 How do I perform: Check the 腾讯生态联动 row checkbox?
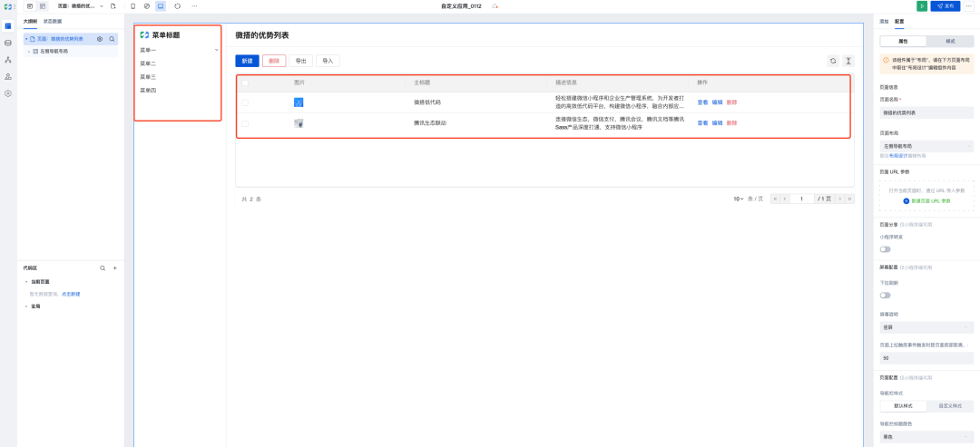[245, 123]
